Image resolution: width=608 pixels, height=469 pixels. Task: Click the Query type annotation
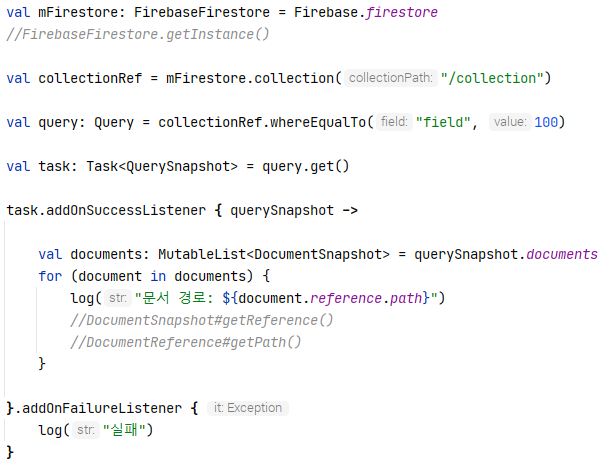114,122
